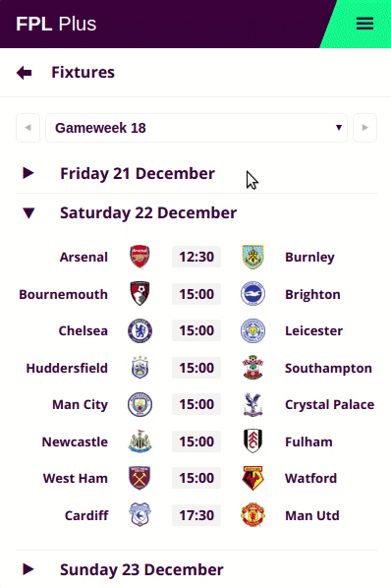
Task: Click the FPL Plus logo title
Action: coord(56,24)
